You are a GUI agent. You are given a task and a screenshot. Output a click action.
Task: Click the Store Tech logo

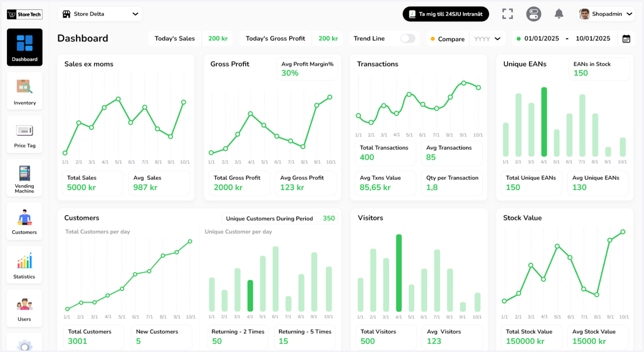pos(25,14)
